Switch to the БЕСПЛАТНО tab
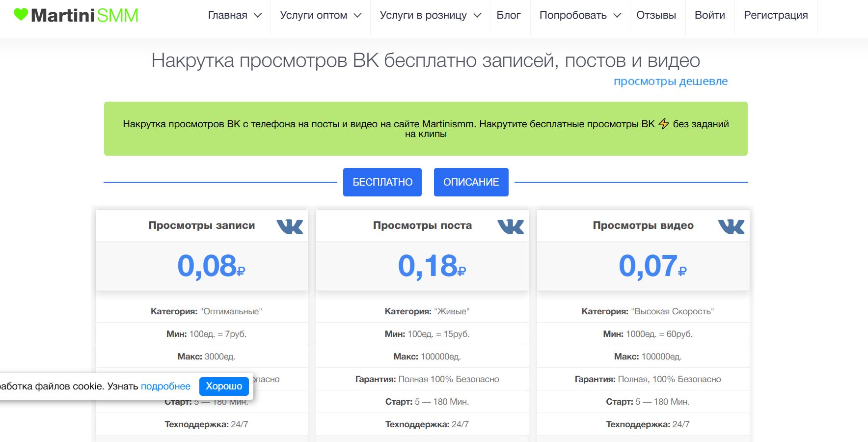This screenshot has width=868, height=442. coord(382,182)
